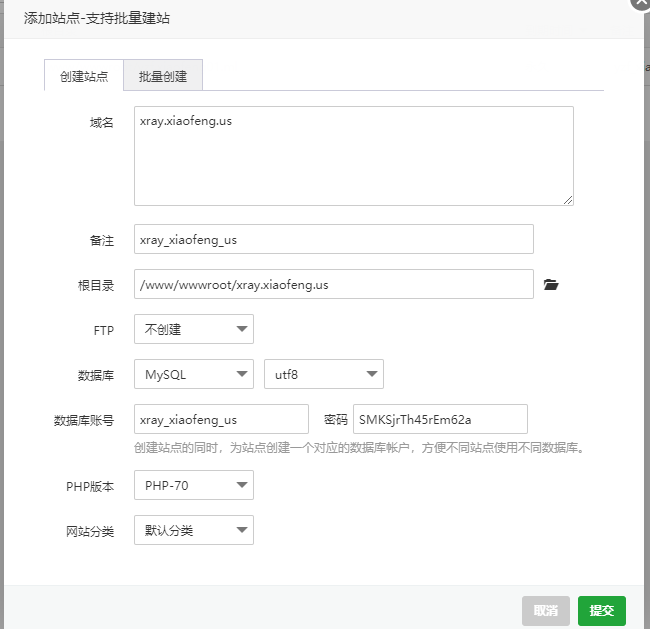Expand the 默认分类 site category dropdown
The height and width of the screenshot is (629, 650).
194,530
